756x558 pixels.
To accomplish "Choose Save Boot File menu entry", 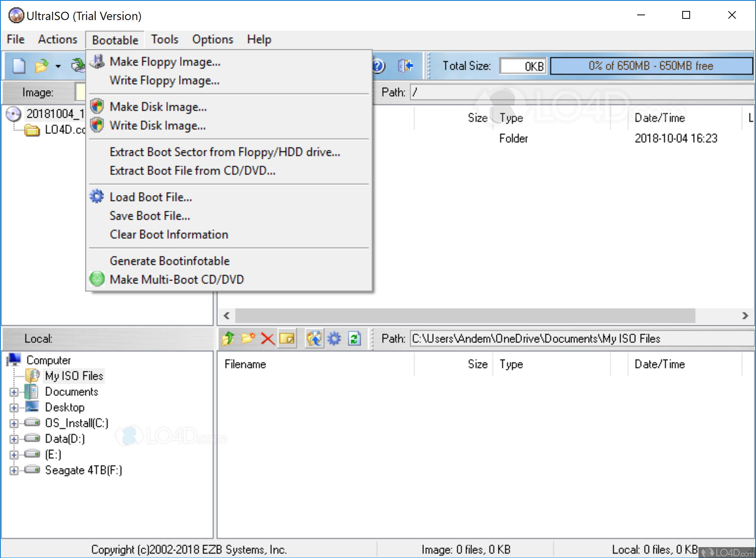I will (229, 216).
